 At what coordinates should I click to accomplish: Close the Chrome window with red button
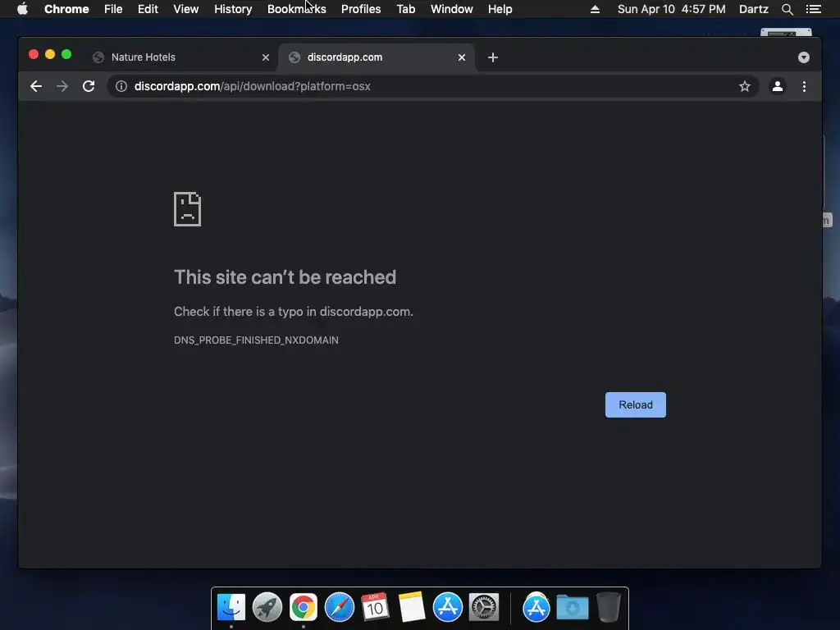[x=33, y=54]
